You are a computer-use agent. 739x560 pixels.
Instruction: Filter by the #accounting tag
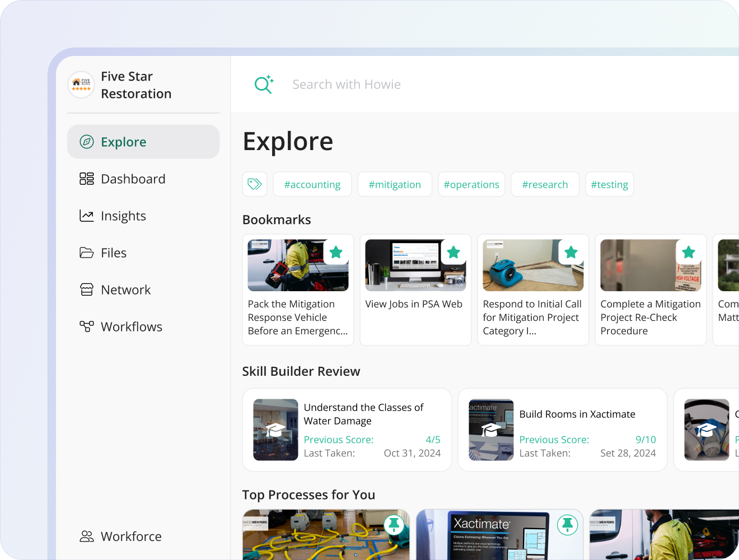point(312,184)
